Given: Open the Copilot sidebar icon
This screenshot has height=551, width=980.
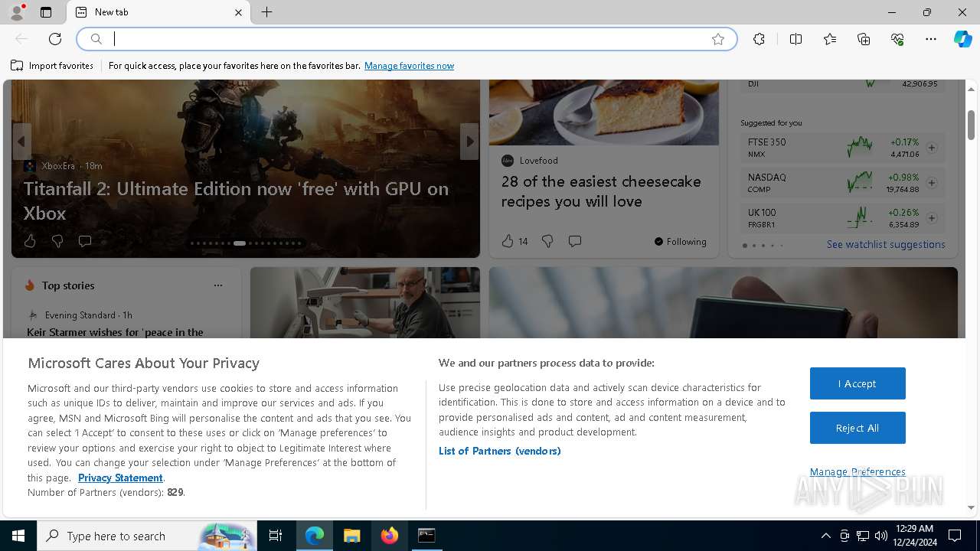Looking at the screenshot, I should (x=962, y=39).
